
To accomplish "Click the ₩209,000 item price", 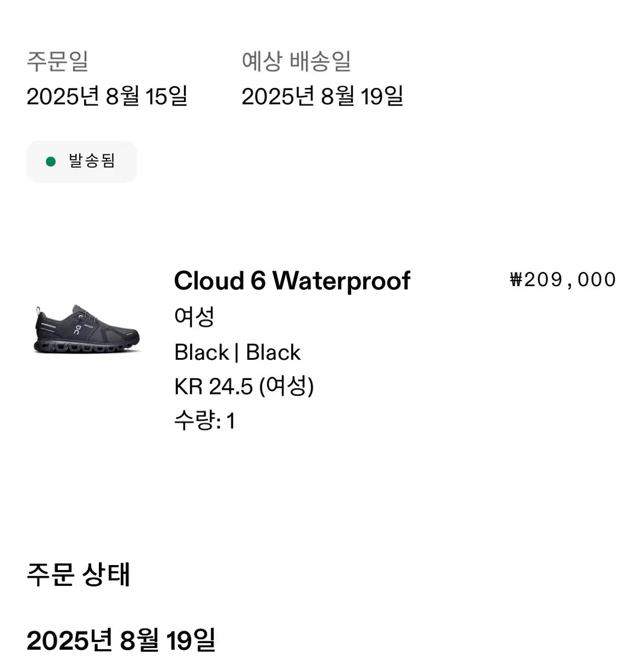I will pos(563,280).
